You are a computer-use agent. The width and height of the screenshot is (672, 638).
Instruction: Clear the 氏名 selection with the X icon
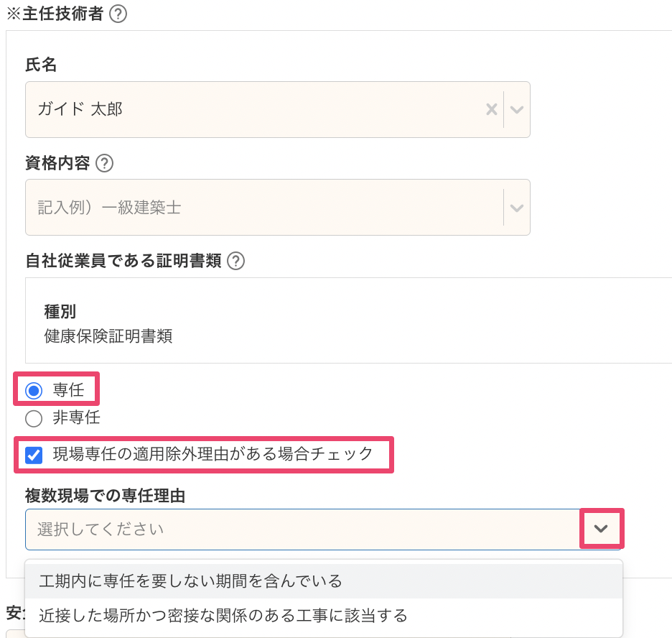coord(492,109)
